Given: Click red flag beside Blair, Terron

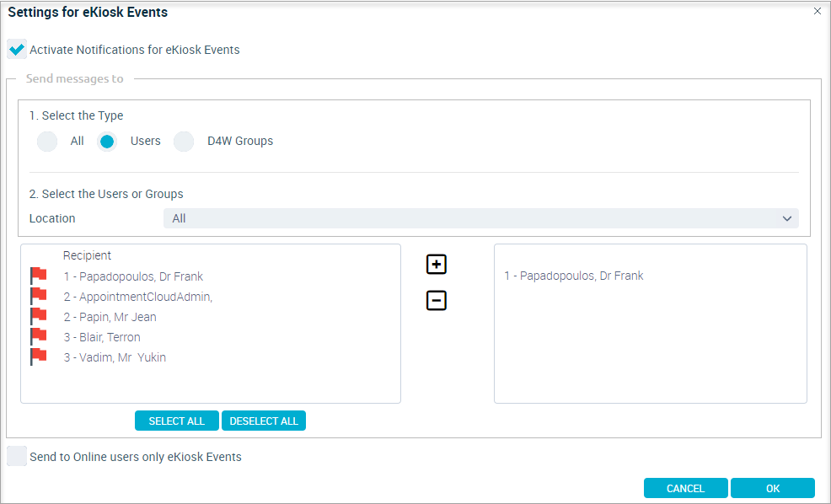Looking at the screenshot, I should point(39,336).
